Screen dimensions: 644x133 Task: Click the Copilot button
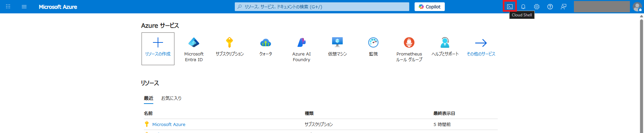pos(430,7)
